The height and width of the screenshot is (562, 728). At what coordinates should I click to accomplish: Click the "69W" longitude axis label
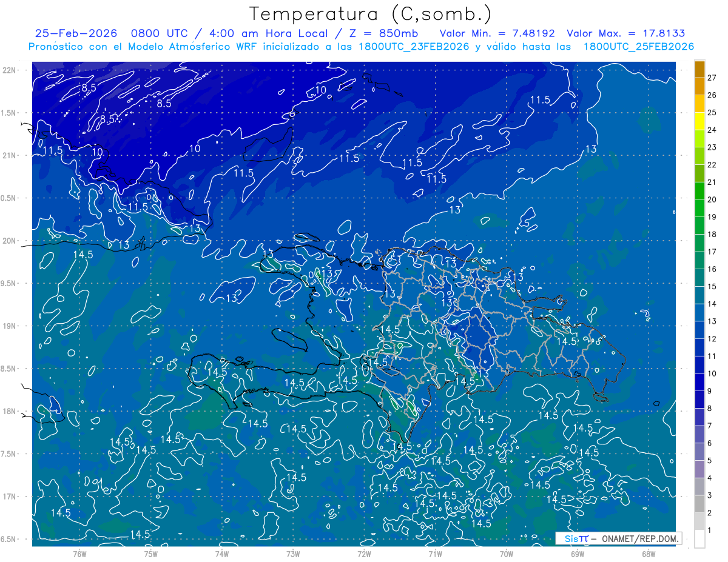coord(578,554)
